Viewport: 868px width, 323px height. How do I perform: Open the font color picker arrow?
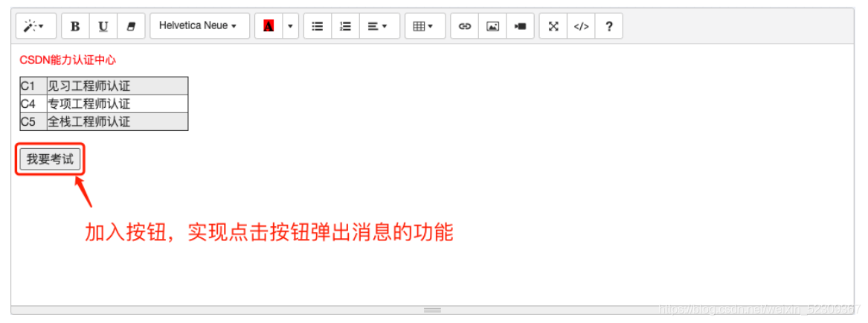click(x=291, y=26)
